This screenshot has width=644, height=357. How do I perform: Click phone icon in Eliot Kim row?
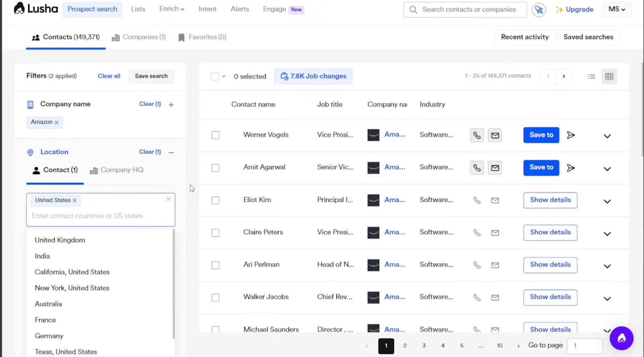(477, 200)
